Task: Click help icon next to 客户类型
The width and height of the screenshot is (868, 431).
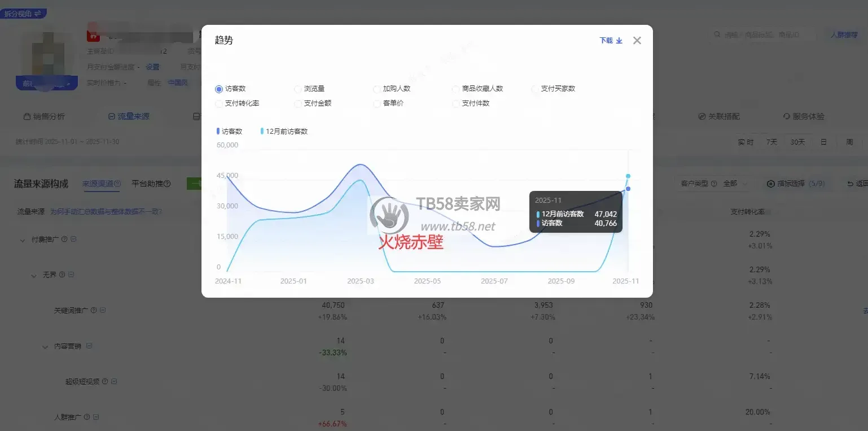Action: pos(714,184)
